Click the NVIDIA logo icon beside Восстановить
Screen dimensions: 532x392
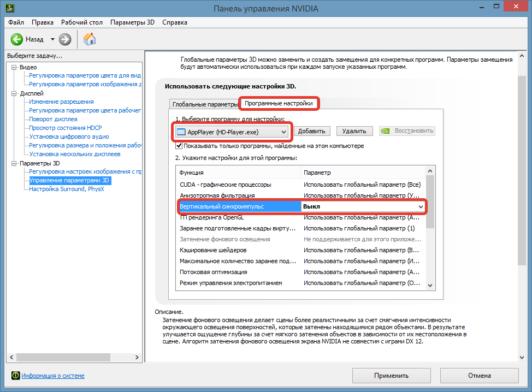tap(385, 131)
